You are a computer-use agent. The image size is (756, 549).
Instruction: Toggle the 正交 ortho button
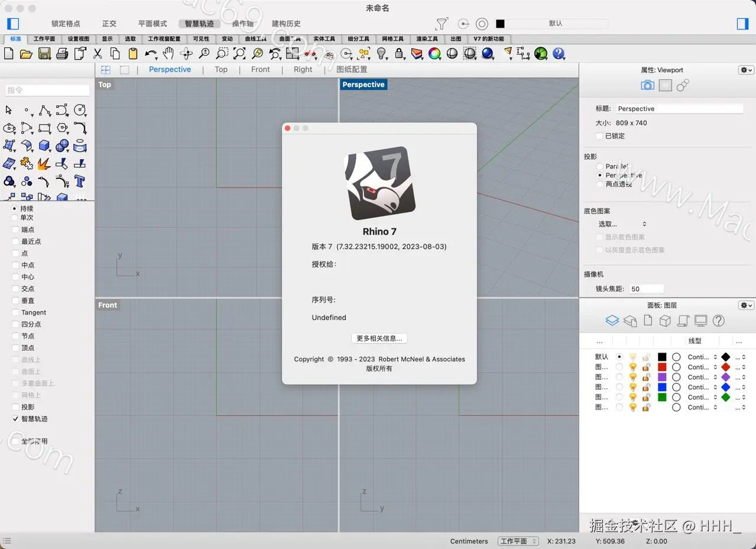(x=109, y=24)
